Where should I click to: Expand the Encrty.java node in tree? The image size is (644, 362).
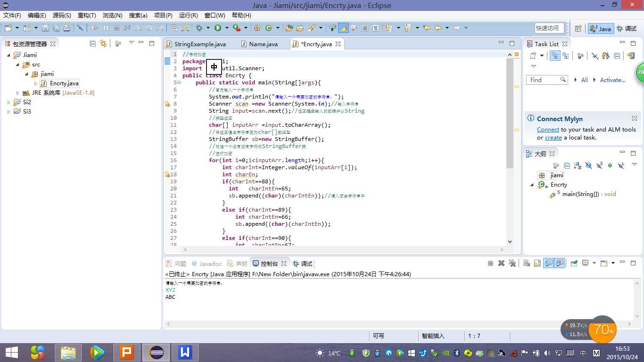click(x=35, y=83)
